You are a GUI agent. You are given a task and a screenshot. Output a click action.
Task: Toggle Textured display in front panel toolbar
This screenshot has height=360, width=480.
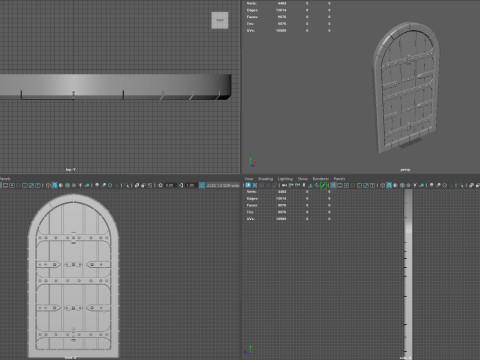[74, 185]
